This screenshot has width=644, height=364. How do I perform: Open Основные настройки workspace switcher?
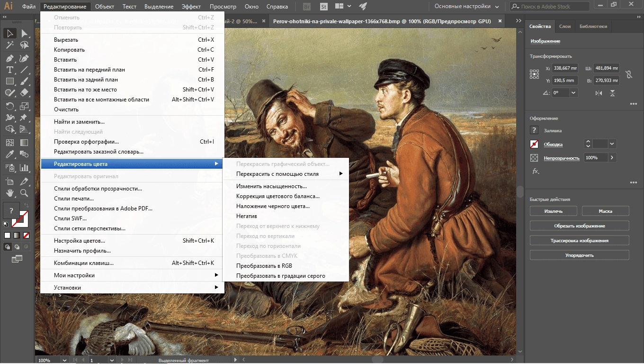[x=466, y=7]
